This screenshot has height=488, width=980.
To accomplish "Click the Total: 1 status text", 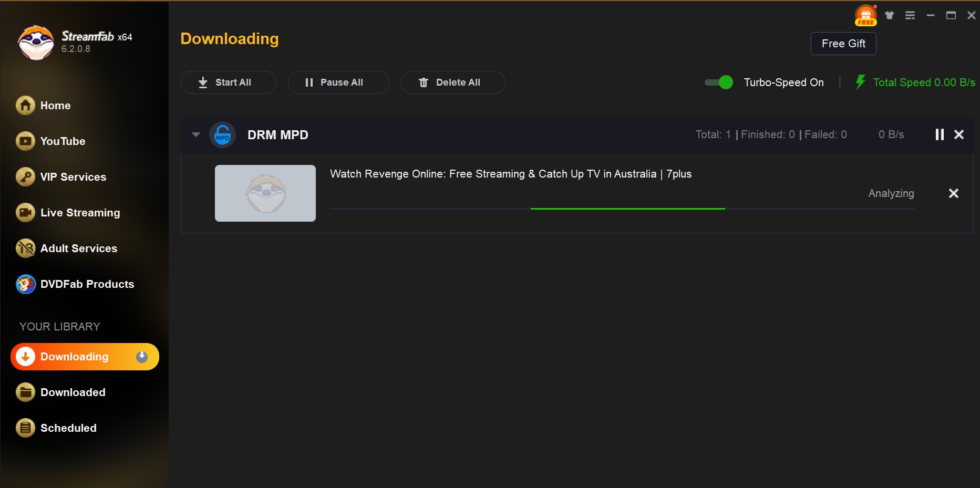I will (713, 134).
